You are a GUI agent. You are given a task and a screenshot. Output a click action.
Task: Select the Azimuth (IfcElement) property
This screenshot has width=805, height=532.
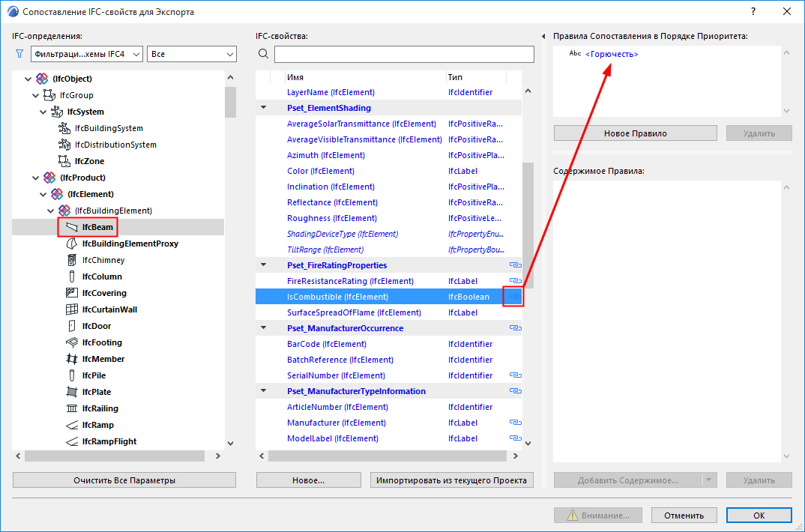click(325, 155)
